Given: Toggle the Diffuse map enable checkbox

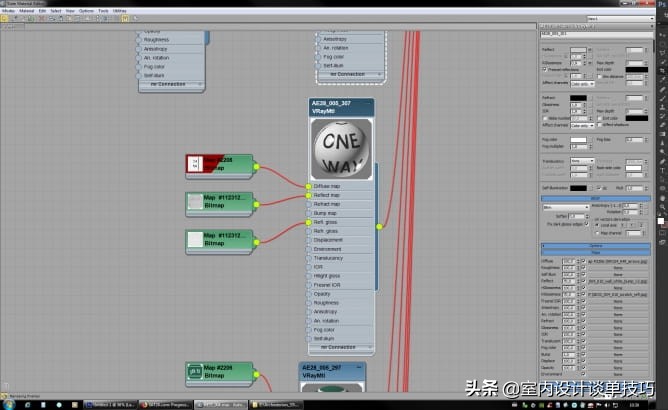Looking at the screenshot, I should point(583,261).
